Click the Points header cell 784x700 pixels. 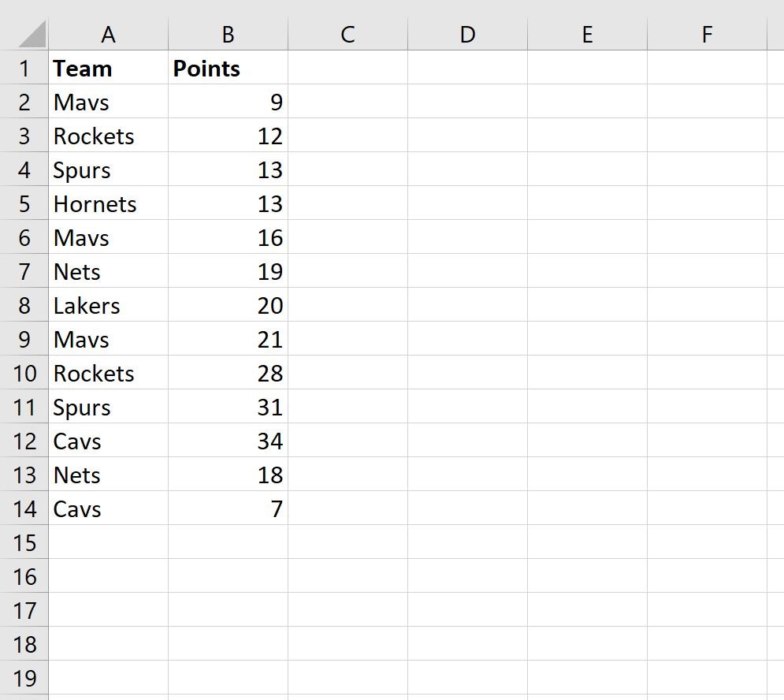(x=228, y=68)
